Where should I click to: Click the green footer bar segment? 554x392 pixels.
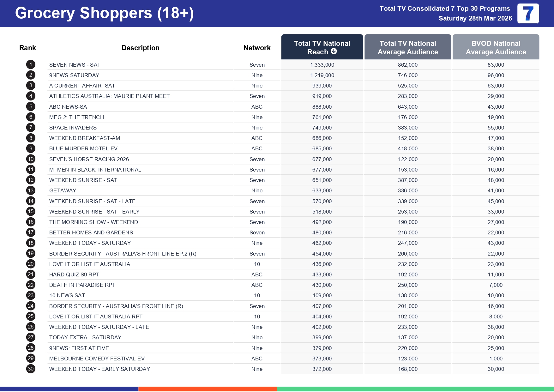click(415, 389)
